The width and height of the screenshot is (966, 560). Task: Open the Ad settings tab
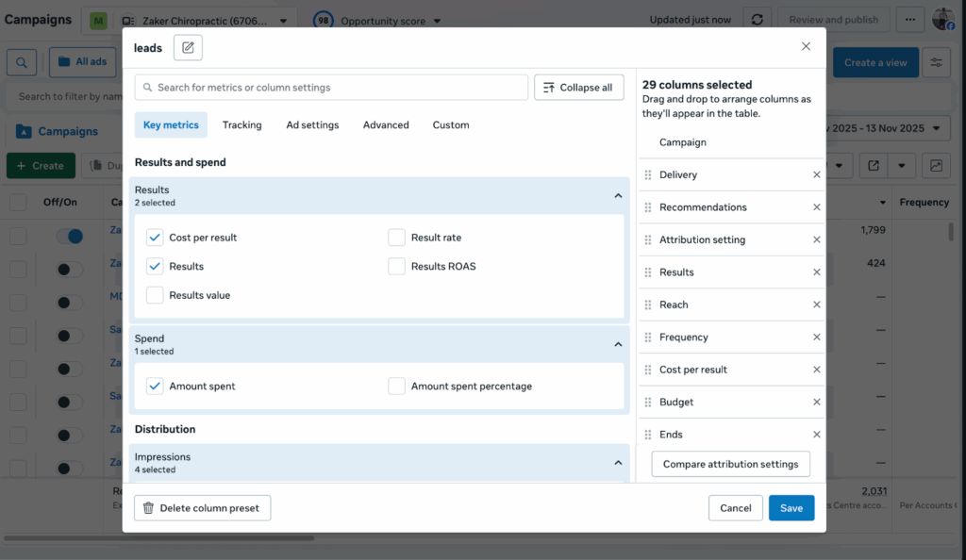click(312, 125)
